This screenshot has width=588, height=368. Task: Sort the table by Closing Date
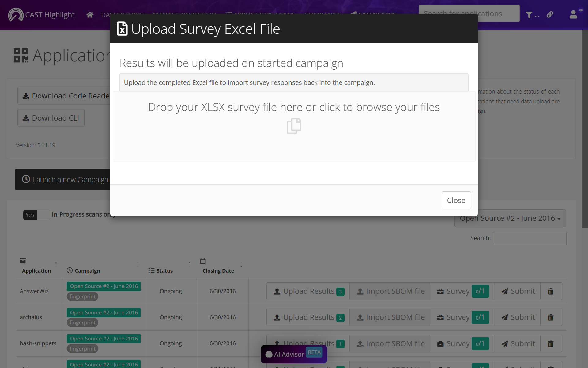pos(218,271)
